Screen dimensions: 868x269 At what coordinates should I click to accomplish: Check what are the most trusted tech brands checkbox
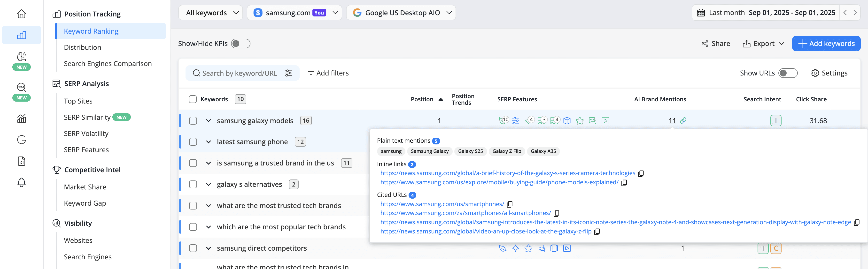[x=193, y=206]
